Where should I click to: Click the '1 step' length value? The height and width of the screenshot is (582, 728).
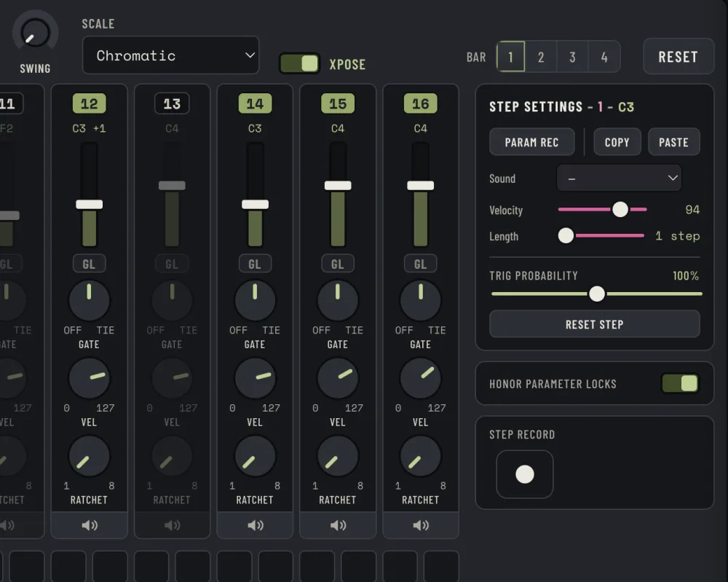pos(677,236)
